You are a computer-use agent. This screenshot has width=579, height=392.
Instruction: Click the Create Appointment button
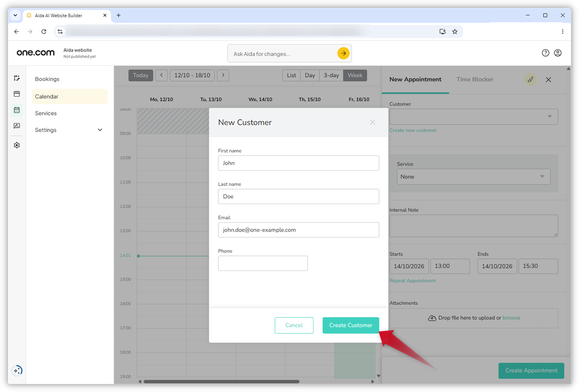(x=531, y=371)
